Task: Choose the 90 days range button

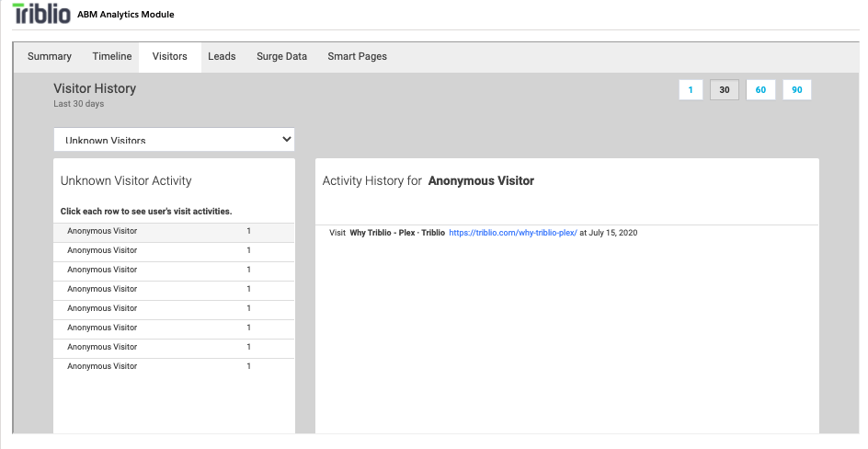Action: 796,89
